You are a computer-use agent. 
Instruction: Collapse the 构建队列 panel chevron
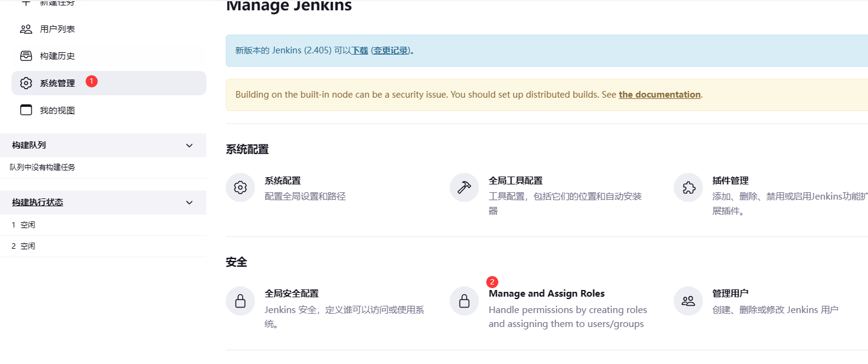(x=189, y=146)
